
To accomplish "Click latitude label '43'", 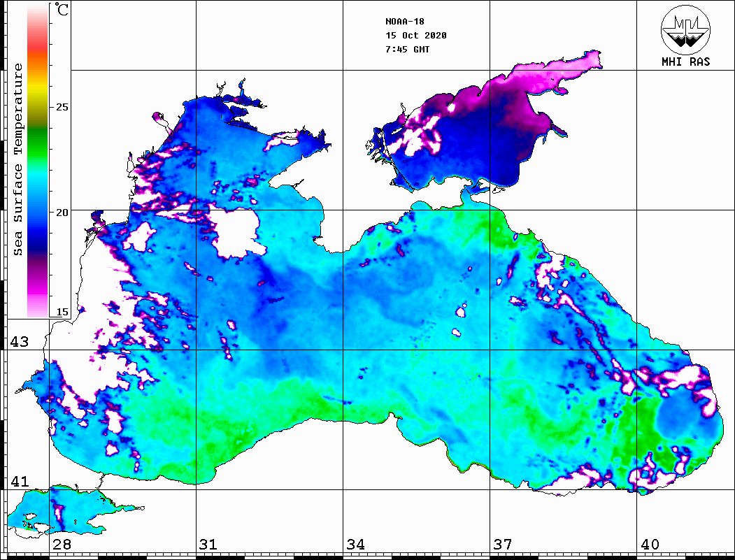I will point(20,342).
